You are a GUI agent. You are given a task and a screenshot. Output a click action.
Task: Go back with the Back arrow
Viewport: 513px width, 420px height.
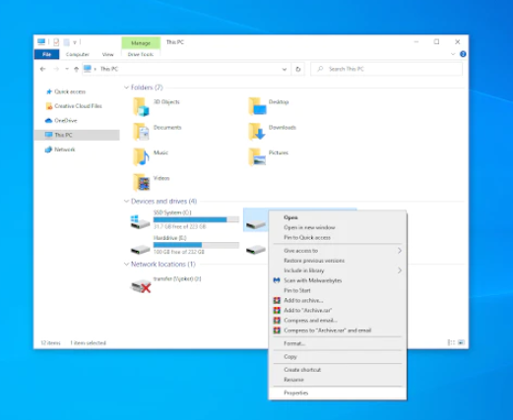pos(42,69)
